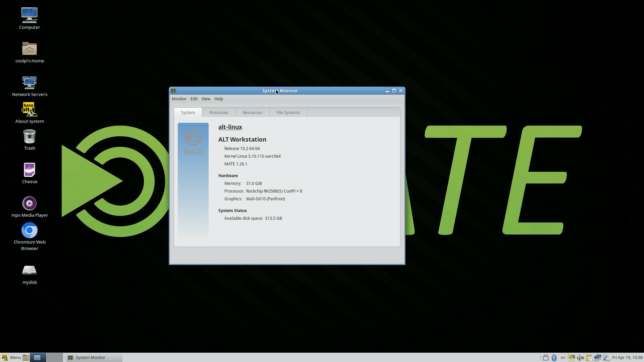
Task: Click the muted volume tray icon
Action: (580, 358)
